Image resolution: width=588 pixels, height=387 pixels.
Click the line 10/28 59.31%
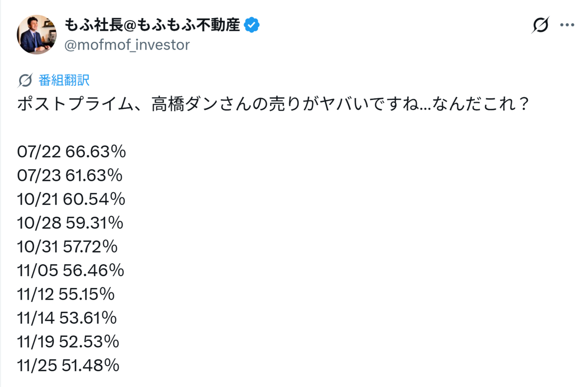(70, 223)
